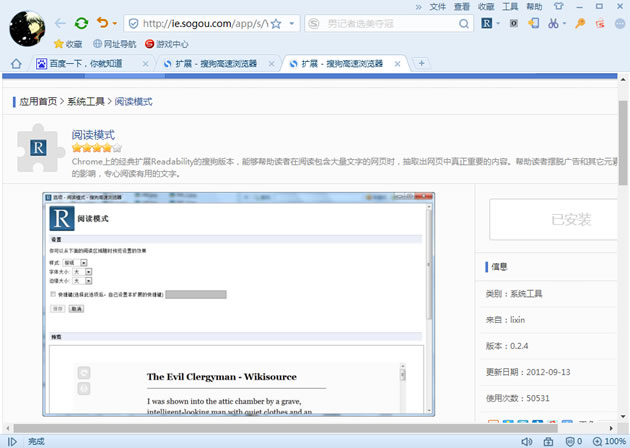Click 系统工具 breadcrumb link
630x448 pixels.
[86, 102]
